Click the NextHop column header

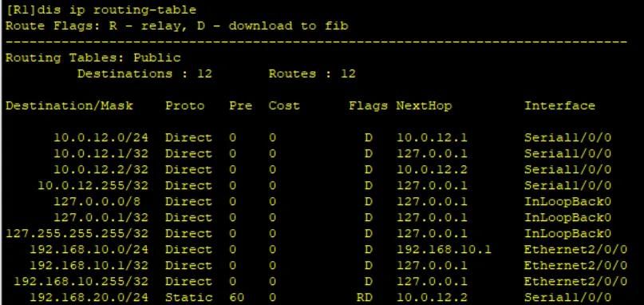tap(424, 105)
